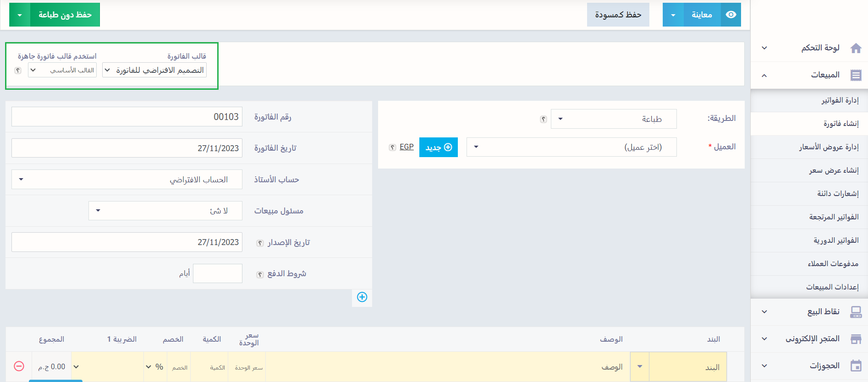Viewport: 868px width, 382px height.
Task: Click the calendar icon for الحجوزات
Action: (856, 366)
